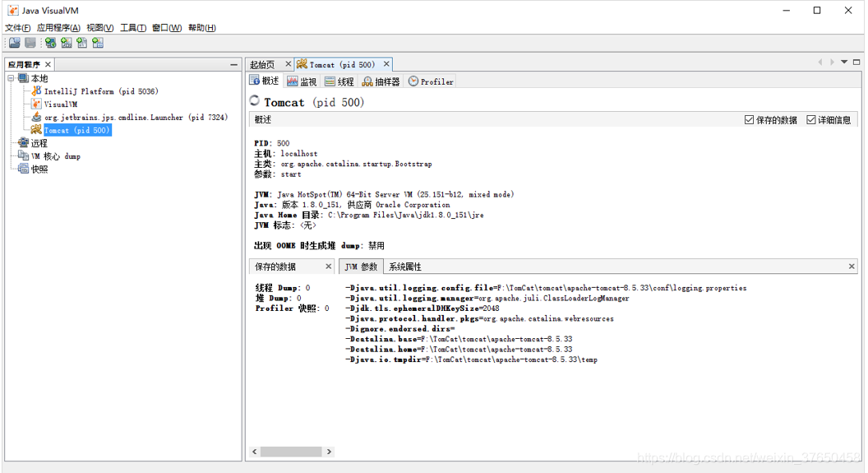Click the Add Remote Host toolbar icon
This screenshot has width=868, height=473.
coord(50,43)
